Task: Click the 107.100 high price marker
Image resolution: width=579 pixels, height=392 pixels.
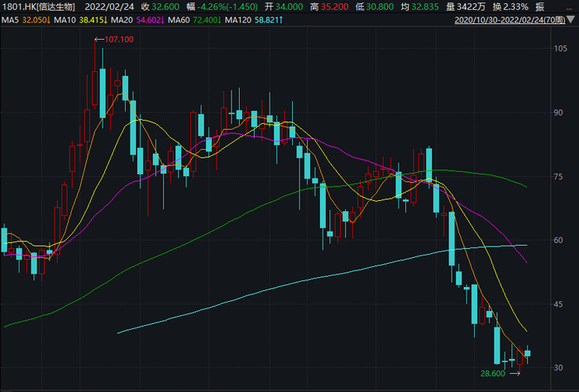Action: [x=119, y=40]
